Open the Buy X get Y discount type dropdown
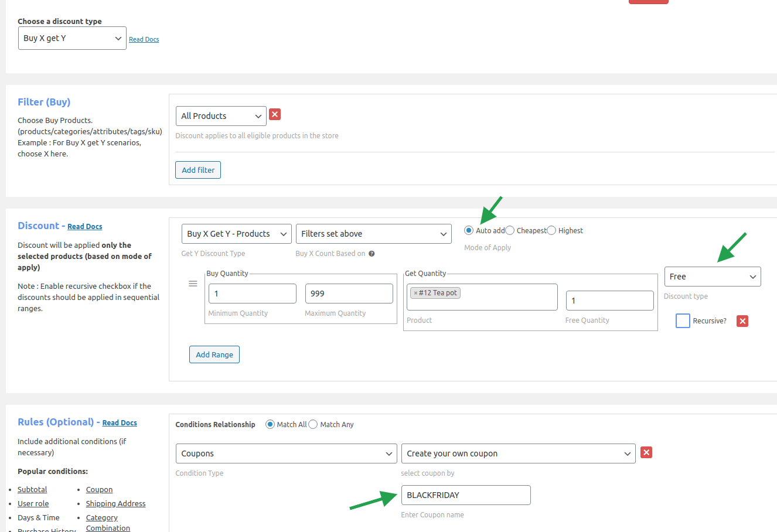Image resolution: width=777 pixels, height=532 pixels. point(72,38)
